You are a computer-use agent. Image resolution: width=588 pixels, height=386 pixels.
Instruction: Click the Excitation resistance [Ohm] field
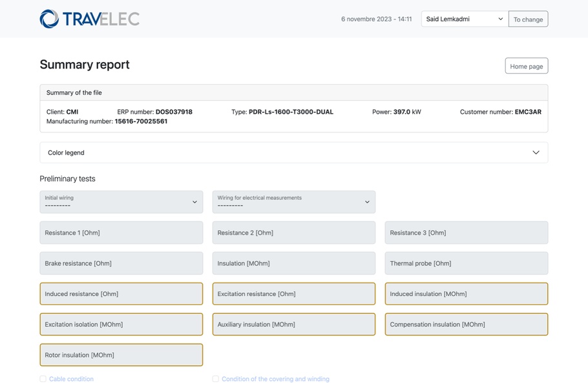tap(293, 294)
